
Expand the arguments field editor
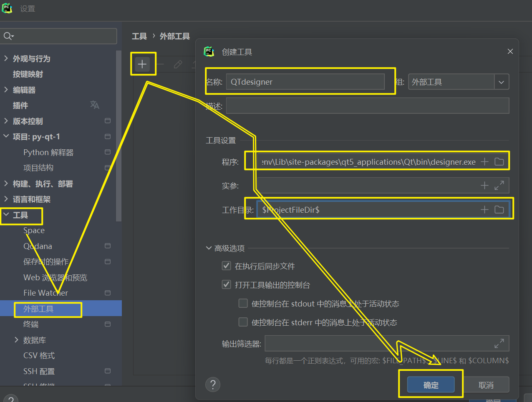pyautogui.click(x=499, y=186)
